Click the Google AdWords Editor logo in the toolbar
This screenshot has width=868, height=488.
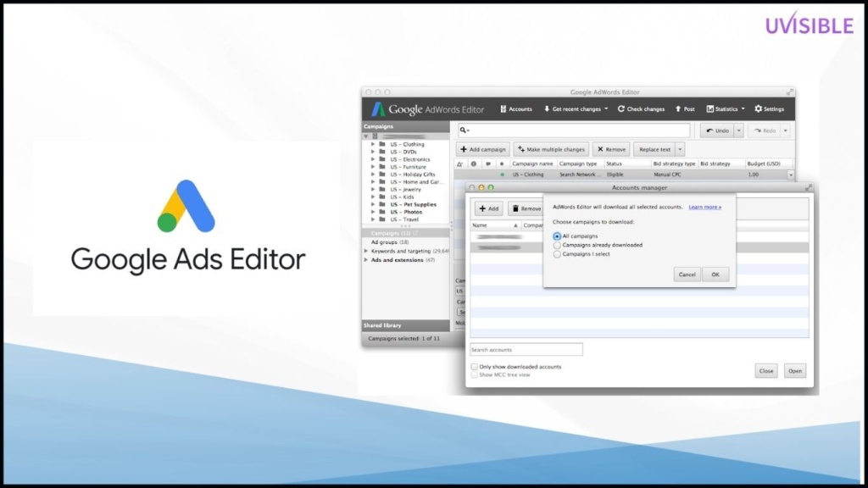tap(428, 109)
